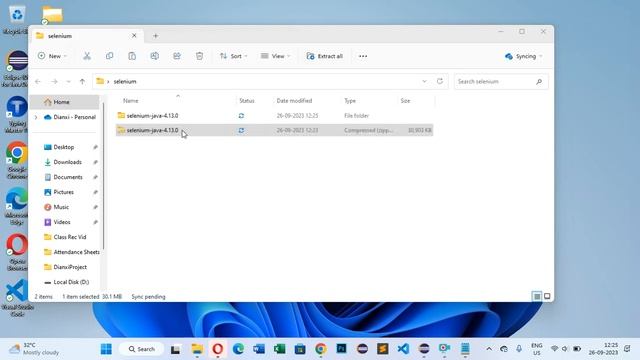640x360 pixels.
Task: Open the New item dropdown
Action: pyautogui.click(x=52, y=56)
